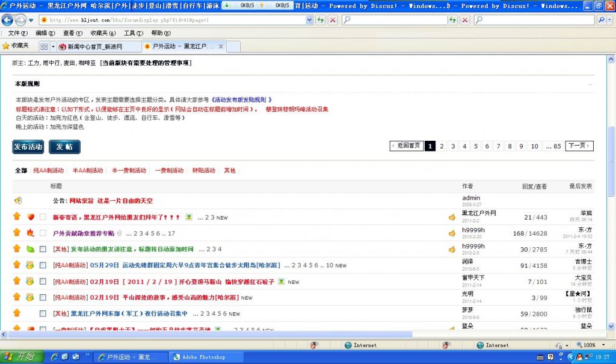Click the thumbs-up icon on 户外贡献勋章 row
Viewport: 616px width, 364px height.
pyautogui.click(x=452, y=233)
